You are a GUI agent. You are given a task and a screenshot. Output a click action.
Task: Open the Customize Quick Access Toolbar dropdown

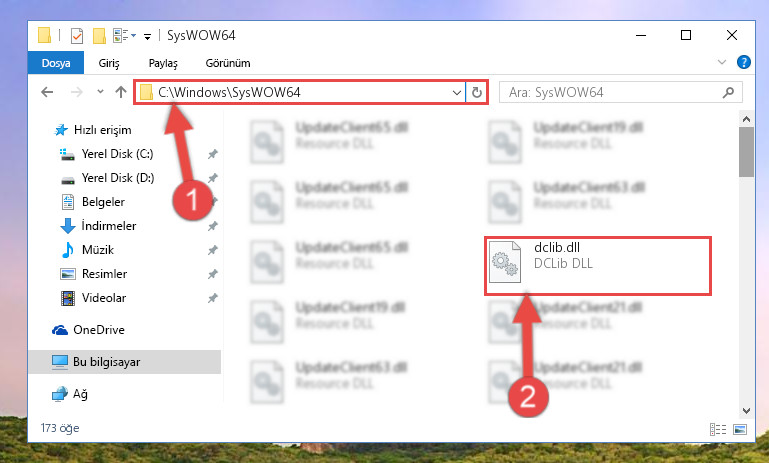click(x=147, y=36)
